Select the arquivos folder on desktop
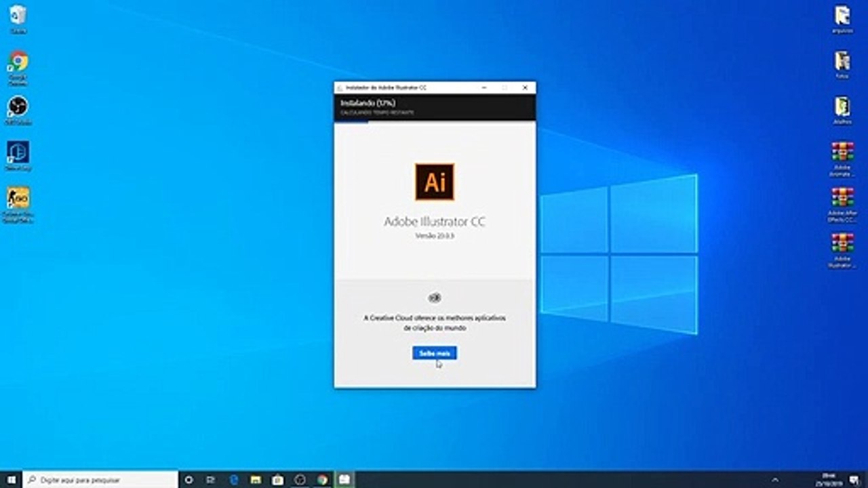The image size is (868, 488). click(842, 19)
